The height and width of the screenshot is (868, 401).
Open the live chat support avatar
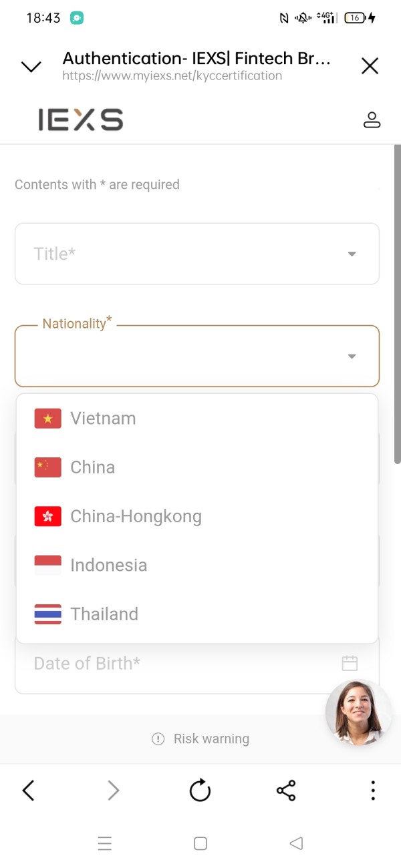pyautogui.click(x=358, y=712)
